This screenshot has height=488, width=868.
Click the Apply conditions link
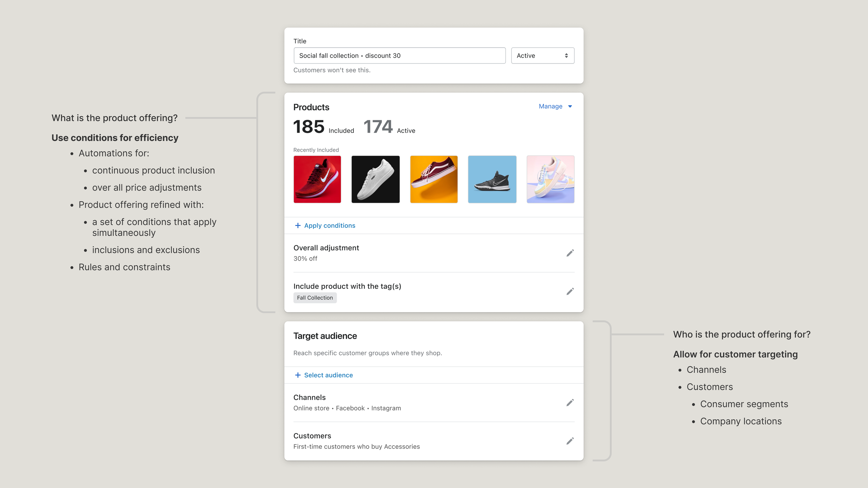(329, 226)
